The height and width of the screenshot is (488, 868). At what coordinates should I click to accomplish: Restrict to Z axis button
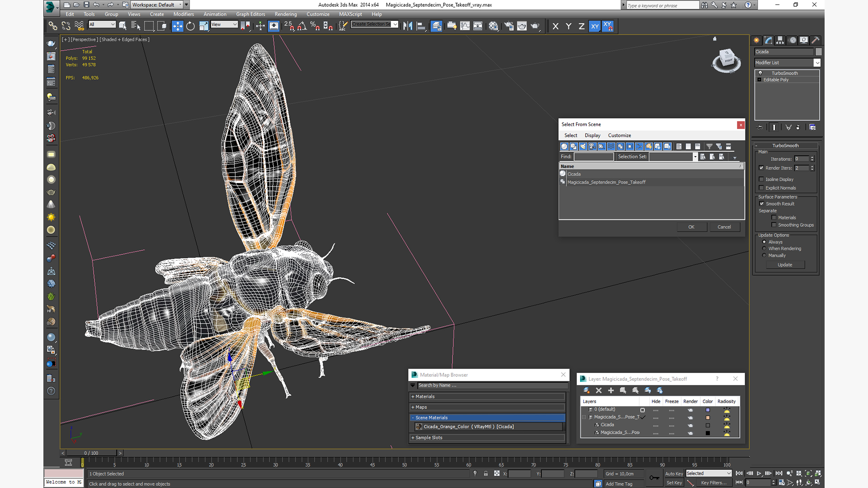point(581,26)
